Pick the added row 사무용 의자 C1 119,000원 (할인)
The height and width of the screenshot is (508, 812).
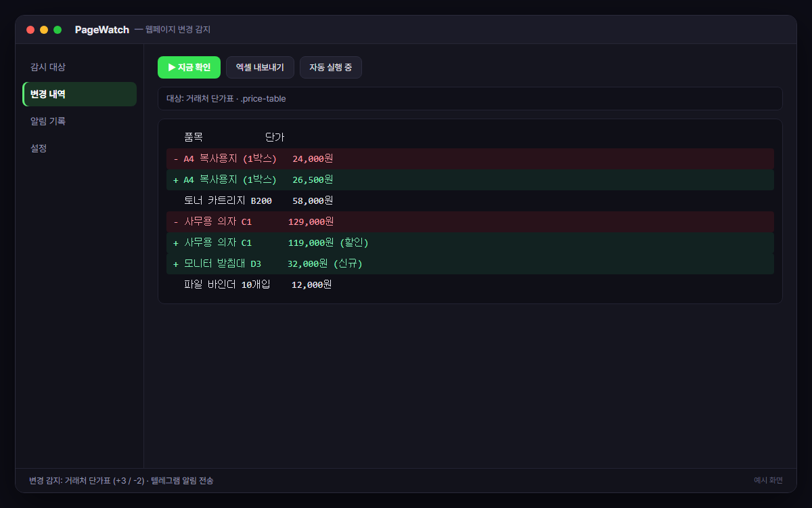pos(470,242)
